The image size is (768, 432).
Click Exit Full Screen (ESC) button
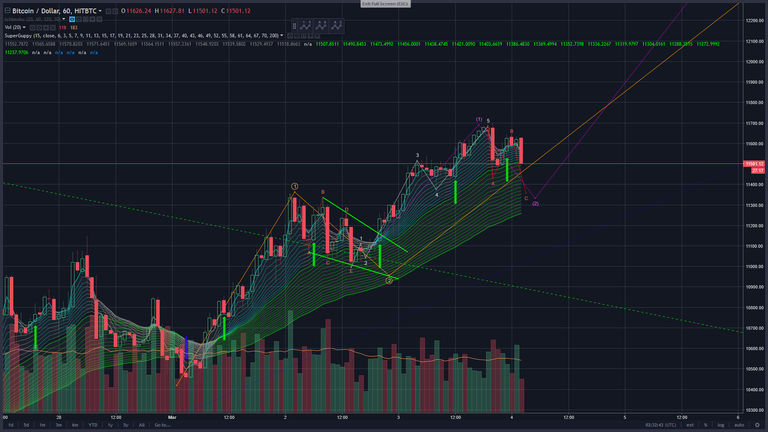click(385, 3)
